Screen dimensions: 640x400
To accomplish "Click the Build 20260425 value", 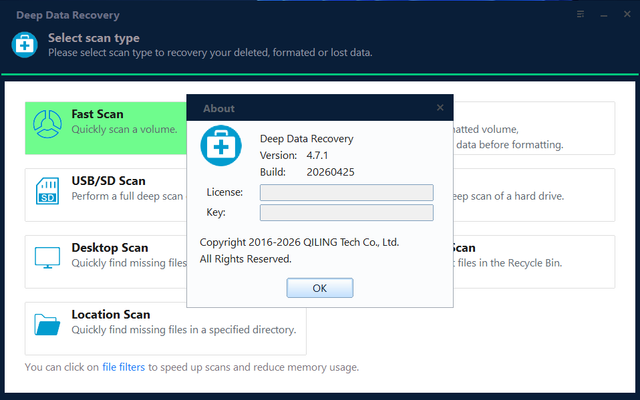I will click(330, 172).
